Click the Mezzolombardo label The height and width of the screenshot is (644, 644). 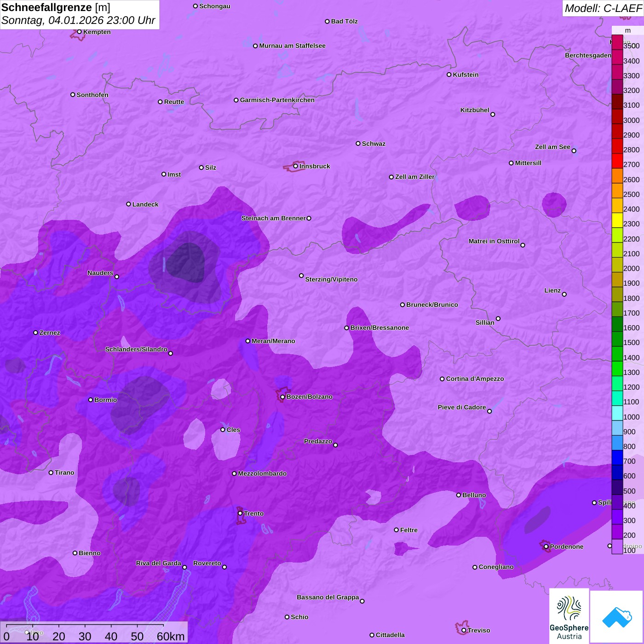262,473
